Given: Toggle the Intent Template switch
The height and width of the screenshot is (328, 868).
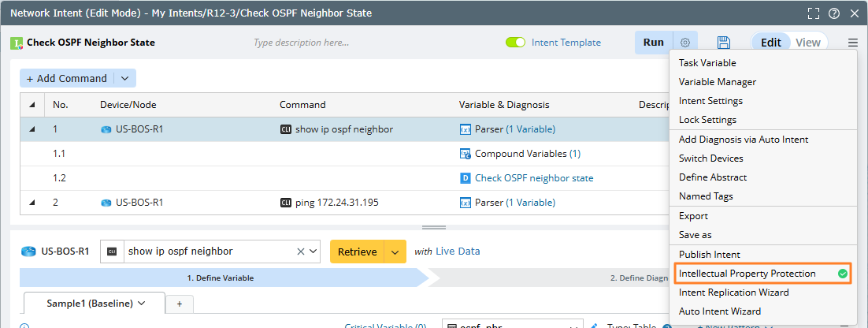Looking at the screenshot, I should click(x=515, y=43).
